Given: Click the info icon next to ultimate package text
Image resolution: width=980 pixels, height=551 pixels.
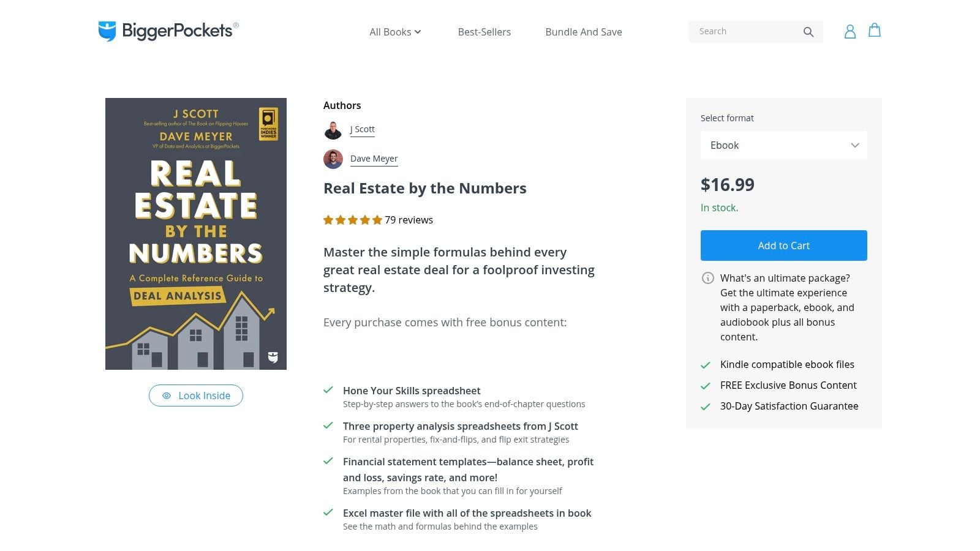Looking at the screenshot, I should [707, 278].
